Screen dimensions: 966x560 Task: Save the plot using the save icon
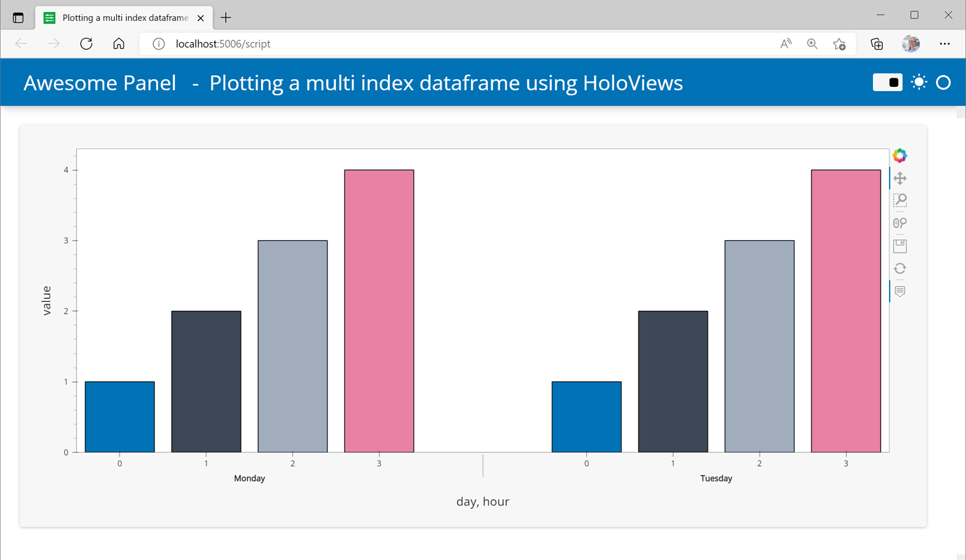click(899, 245)
